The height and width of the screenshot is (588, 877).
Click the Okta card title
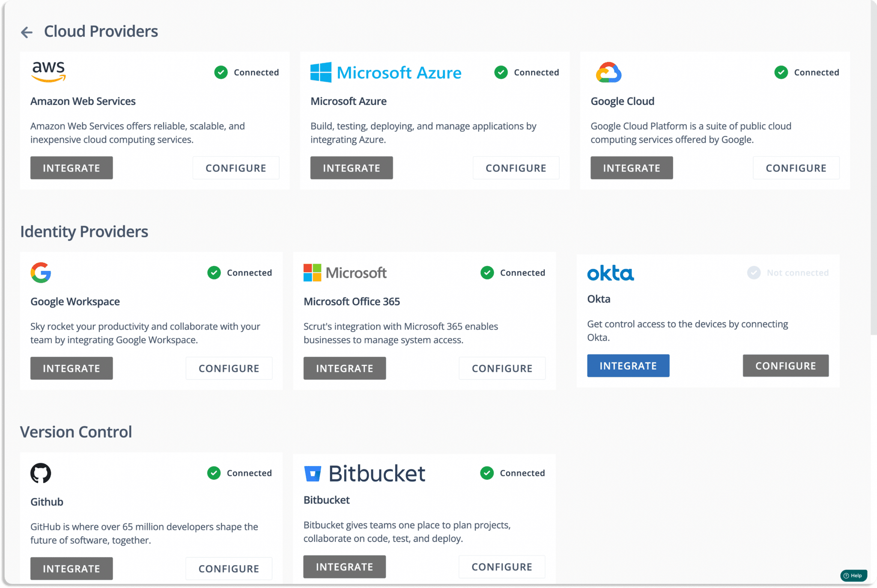tap(599, 299)
